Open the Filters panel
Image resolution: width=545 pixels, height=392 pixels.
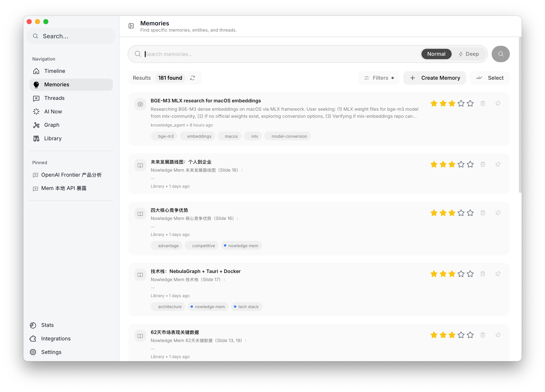379,78
